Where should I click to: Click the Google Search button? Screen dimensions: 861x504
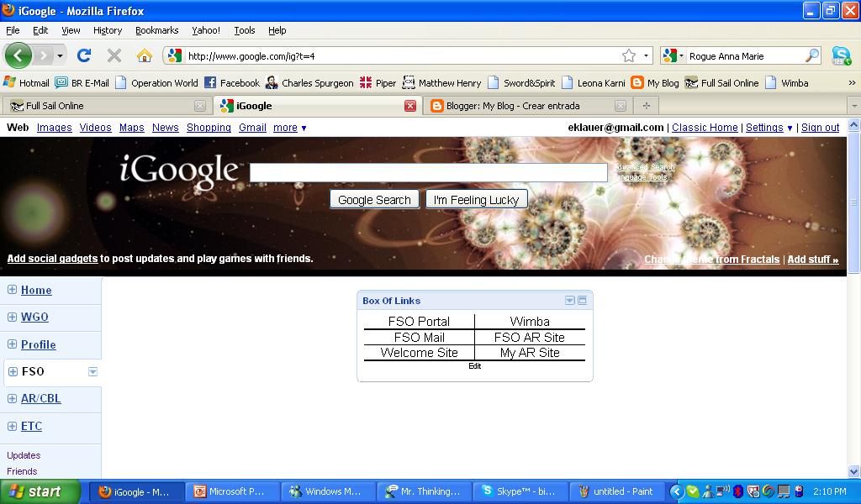click(374, 200)
